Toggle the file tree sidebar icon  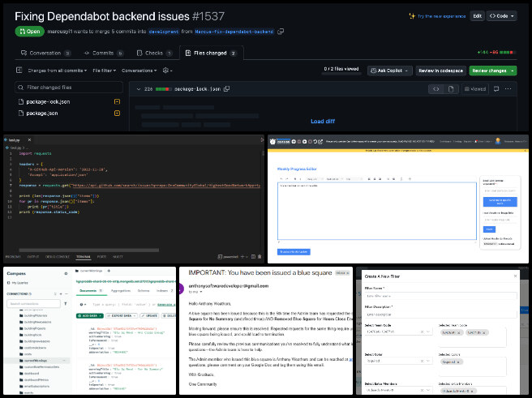pyautogui.click(x=19, y=71)
